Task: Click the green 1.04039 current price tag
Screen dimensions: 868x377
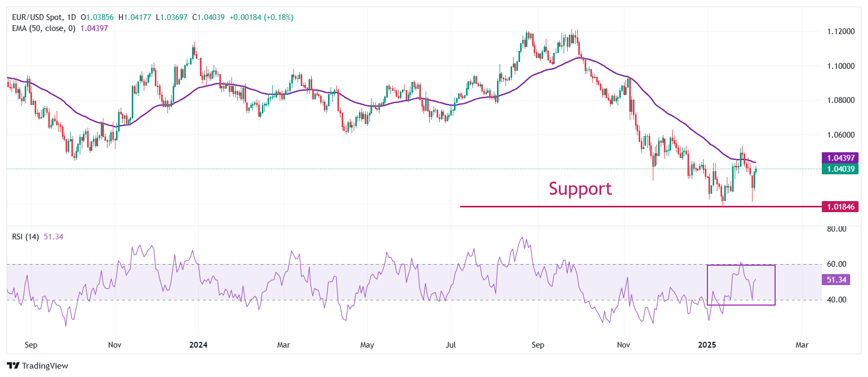Action: coord(841,169)
